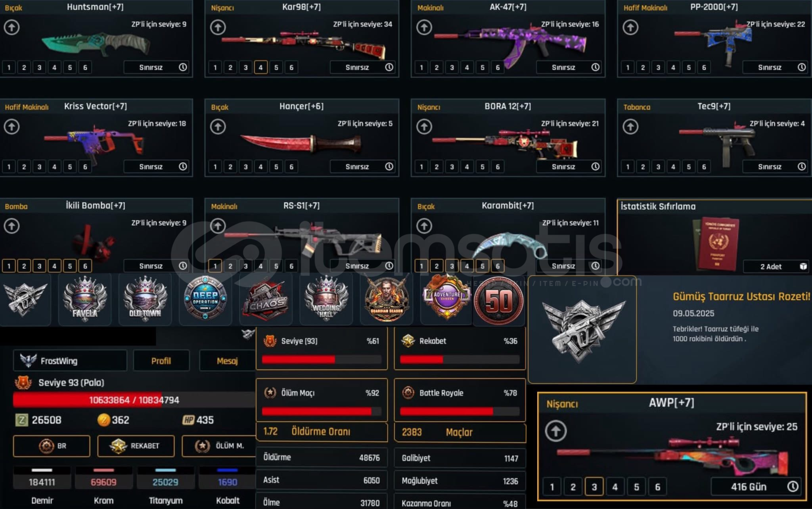The image size is (812, 509).
Task: Switch to the REKABET stats tab
Action: [136, 446]
